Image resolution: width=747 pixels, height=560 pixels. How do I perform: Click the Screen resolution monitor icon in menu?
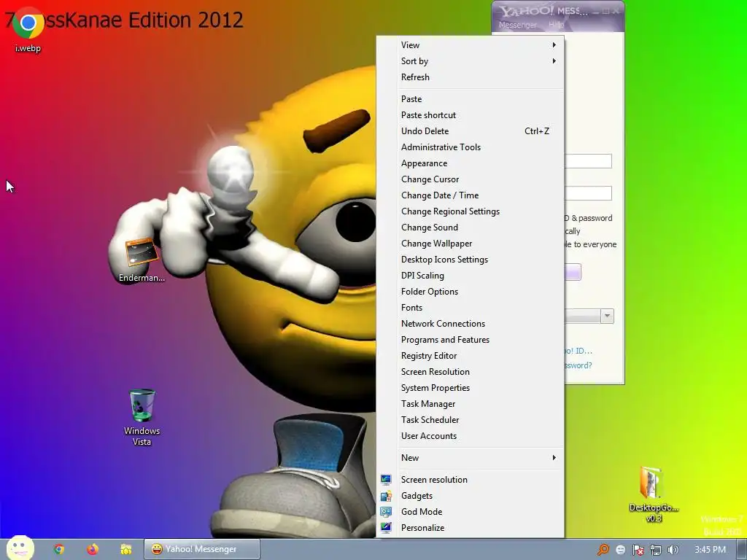coord(386,480)
